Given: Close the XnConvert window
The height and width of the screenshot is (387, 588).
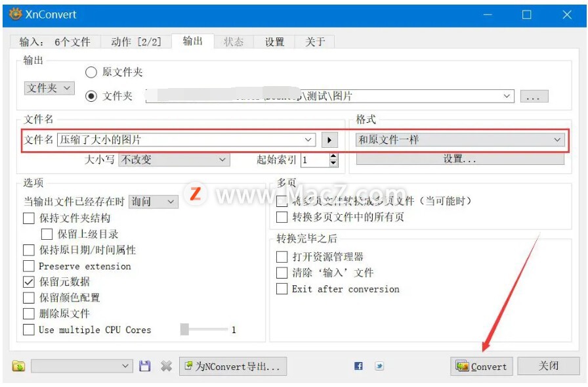Looking at the screenshot, I should tap(567, 14).
